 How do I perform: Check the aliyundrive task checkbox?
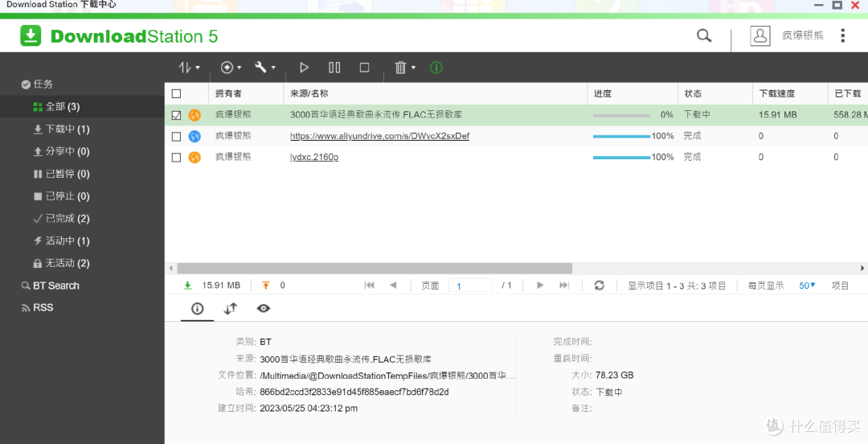click(x=176, y=137)
